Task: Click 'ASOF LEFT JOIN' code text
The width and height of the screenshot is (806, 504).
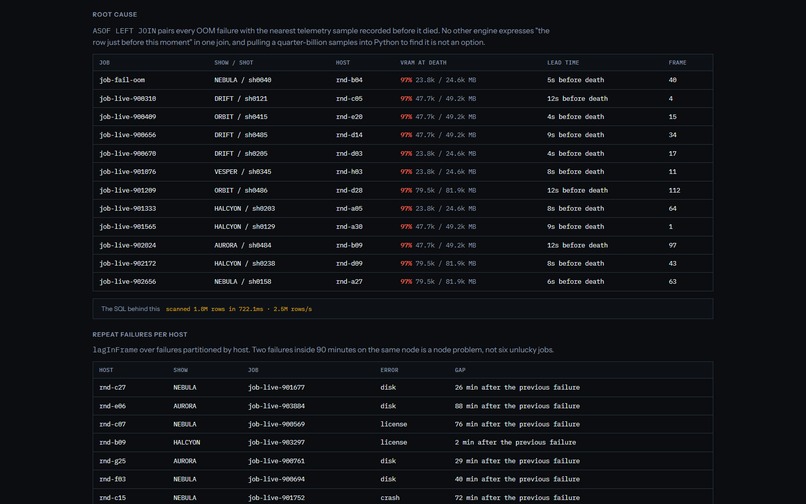Action: [x=124, y=31]
